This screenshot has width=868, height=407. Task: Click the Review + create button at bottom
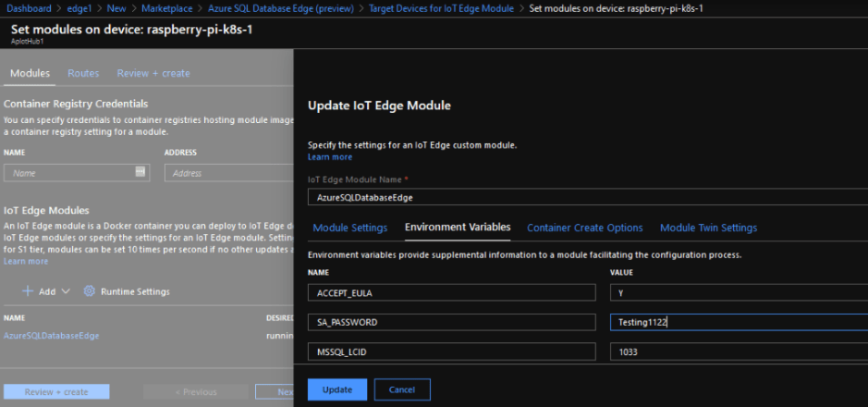tap(56, 391)
